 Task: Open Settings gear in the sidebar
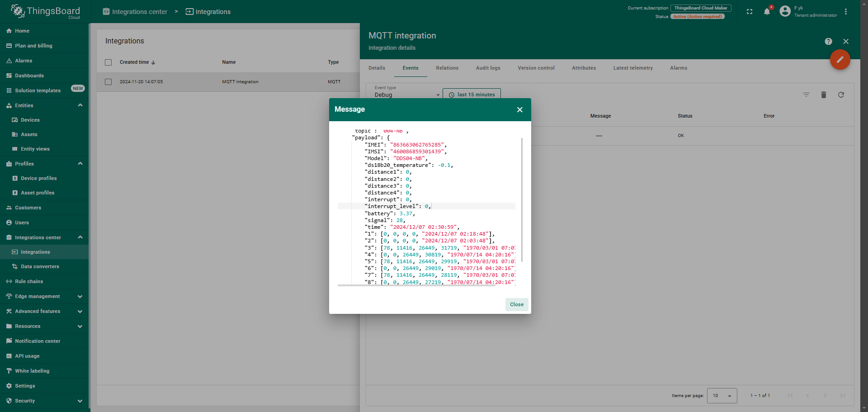click(x=9, y=386)
